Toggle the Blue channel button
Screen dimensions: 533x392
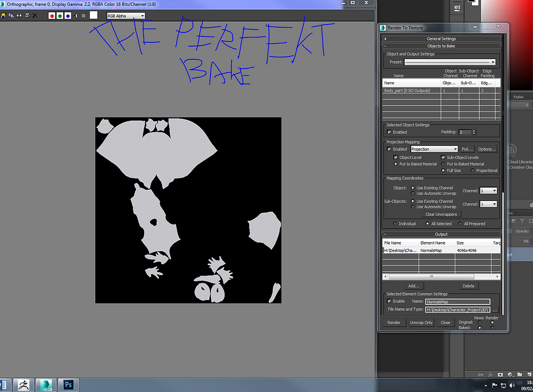pyautogui.click(x=68, y=16)
